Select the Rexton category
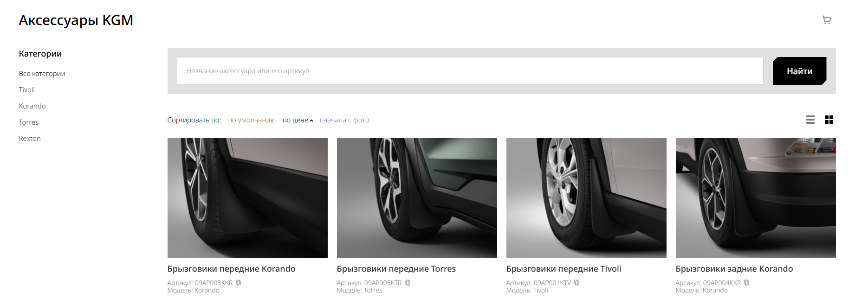The image size is (868, 299). [x=30, y=139]
